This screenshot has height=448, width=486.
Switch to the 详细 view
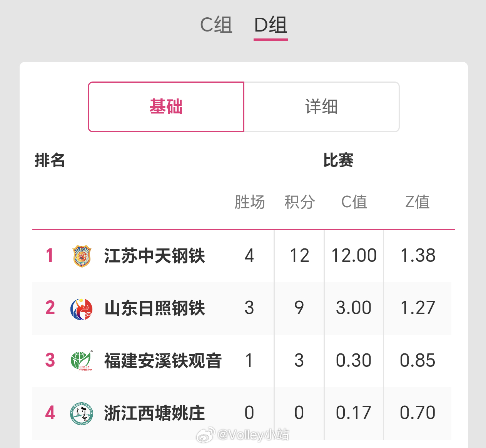pyautogui.click(x=322, y=107)
